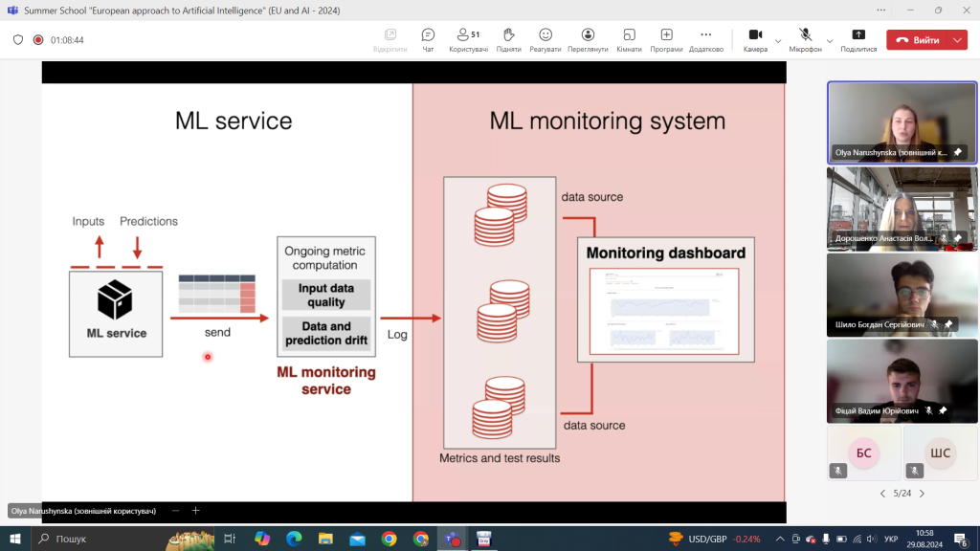Unpin Olya Narushynska's video
The height and width of the screenshot is (551, 980).
(x=958, y=152)
